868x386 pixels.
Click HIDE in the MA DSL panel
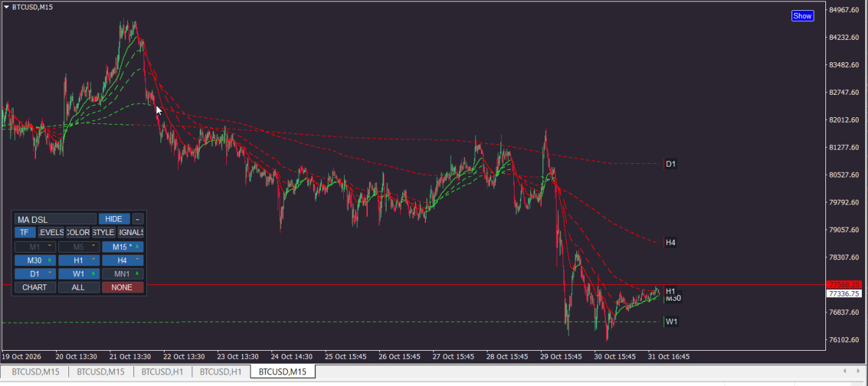pos(114,219)
